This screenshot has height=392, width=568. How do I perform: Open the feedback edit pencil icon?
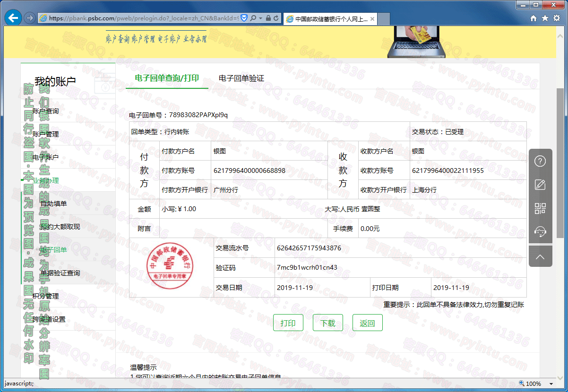click(x=540, y=185)
